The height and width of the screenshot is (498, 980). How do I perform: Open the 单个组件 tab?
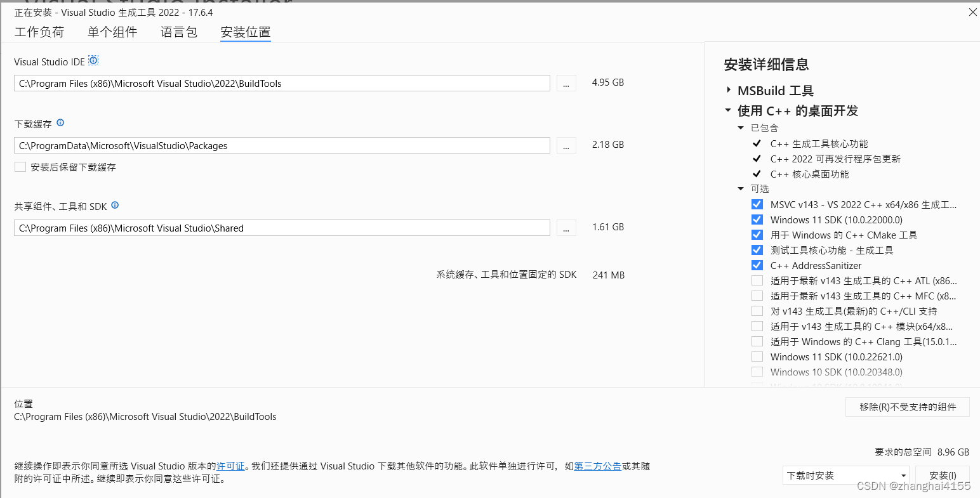pos(112,32)
